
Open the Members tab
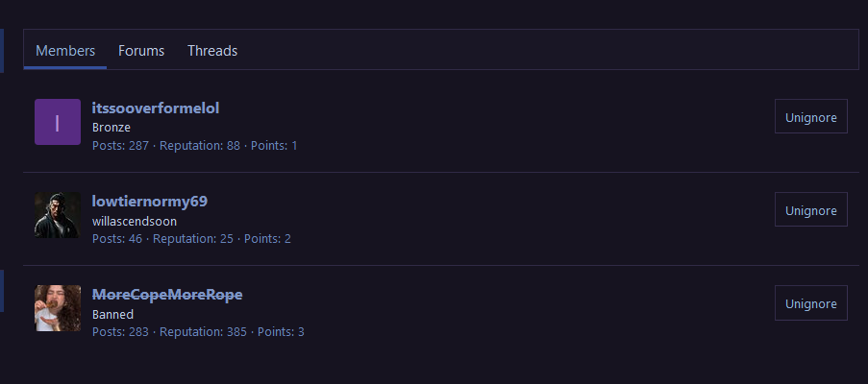[65, 51]
